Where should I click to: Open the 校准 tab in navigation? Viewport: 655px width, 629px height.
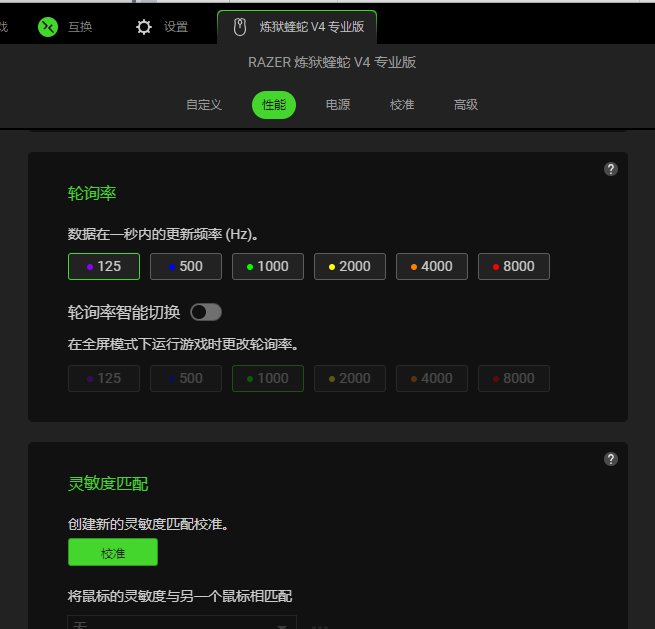[x=402, y=105]
